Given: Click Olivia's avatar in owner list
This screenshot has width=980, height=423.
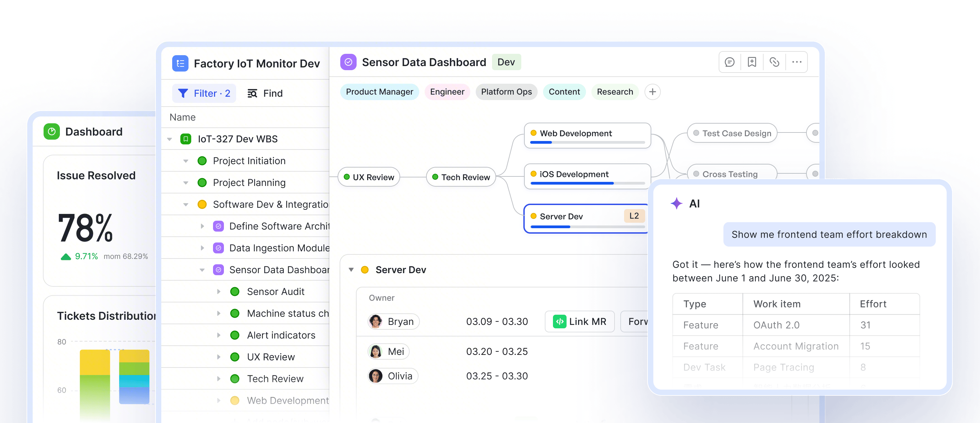Looking at the screenshot, I should click(x=375, y=376).
